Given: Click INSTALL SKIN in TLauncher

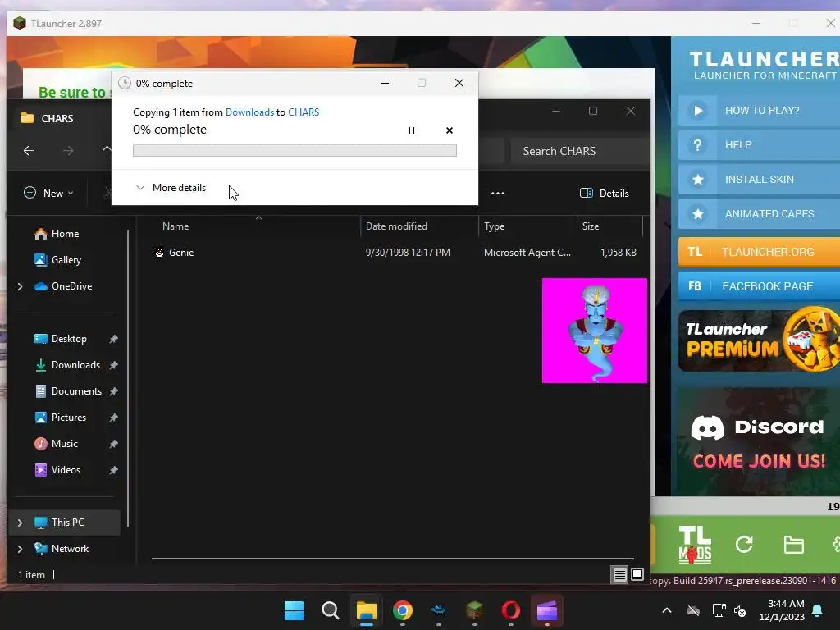Looking at the screenshot, I should (759, 180).
